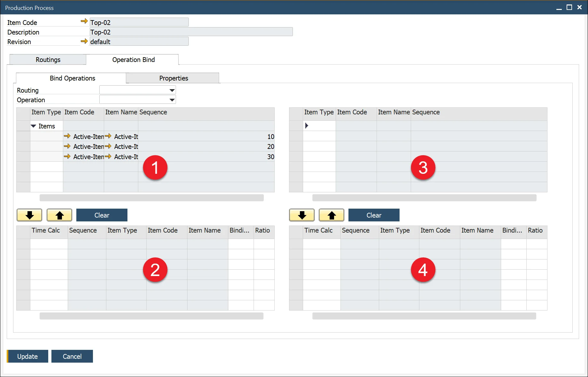The height and width of the screenshot is (377, 588).
Task: Switch to the Properties sub-tab
Action: click(x=173, y=78)
